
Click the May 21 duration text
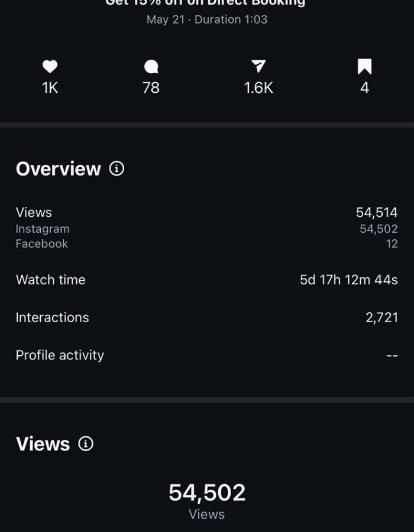(x=207, y=20)
